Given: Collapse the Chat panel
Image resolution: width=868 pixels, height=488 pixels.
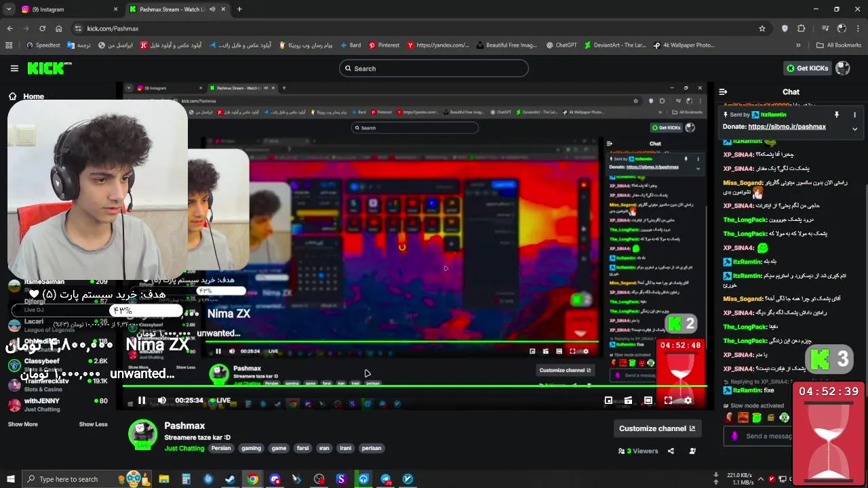Looking at the screenshot, I should pyautogui.click(x=723, y=91).
